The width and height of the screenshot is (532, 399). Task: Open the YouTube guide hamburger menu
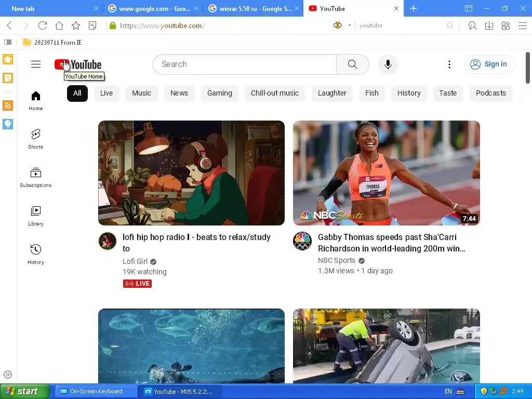coord(36,64)
